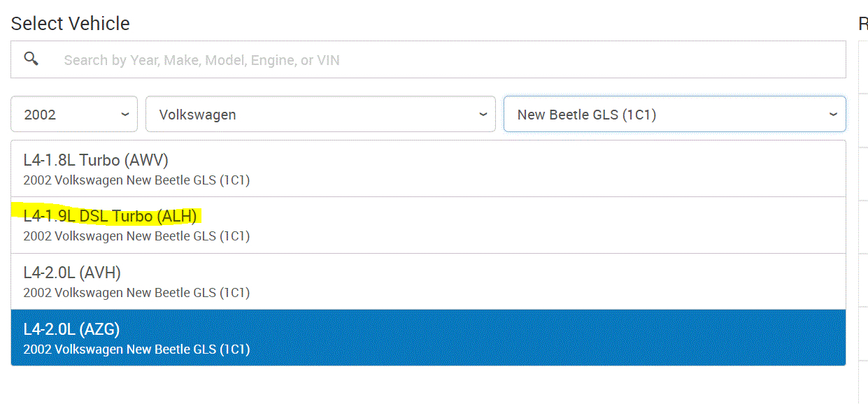The width and height of the screenshot is (868, 404).
Task: Click the 2002 value text
Action: coord(40,115)
